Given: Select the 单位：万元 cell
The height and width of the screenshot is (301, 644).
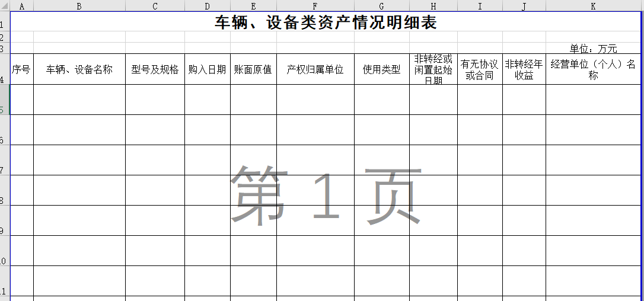Looking at the screenshot, I should click(593, 49).
